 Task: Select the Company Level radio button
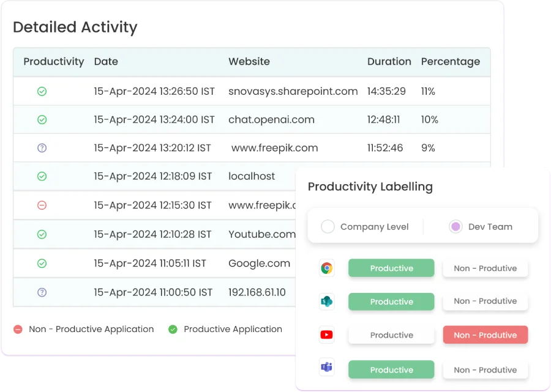point(328,227)
